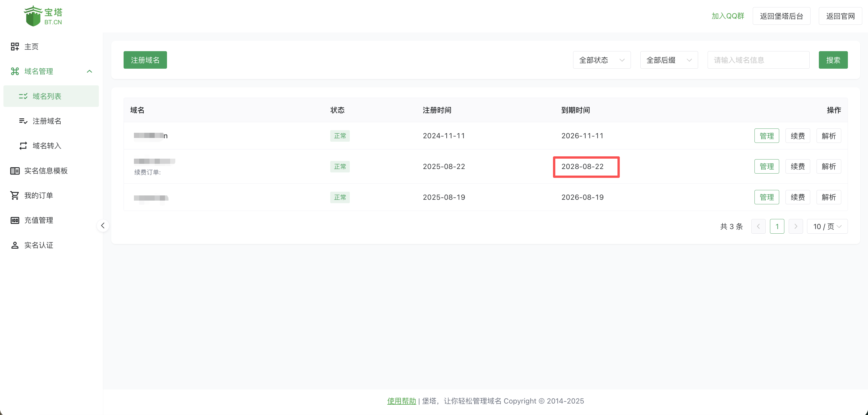Open 域名管理 via its sidebar icon
This screenshot has width=868, height=415.
(15, 71)
